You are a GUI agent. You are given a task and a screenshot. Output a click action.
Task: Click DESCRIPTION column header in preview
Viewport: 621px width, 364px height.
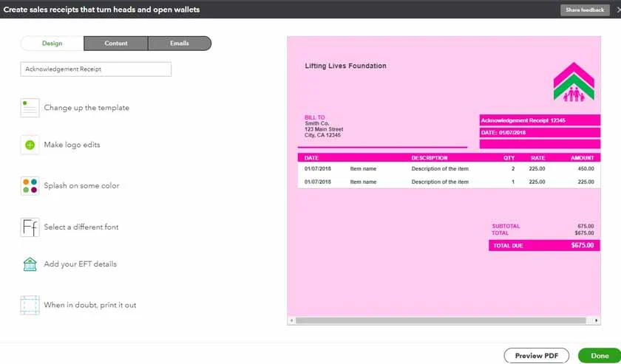[430, 158]
